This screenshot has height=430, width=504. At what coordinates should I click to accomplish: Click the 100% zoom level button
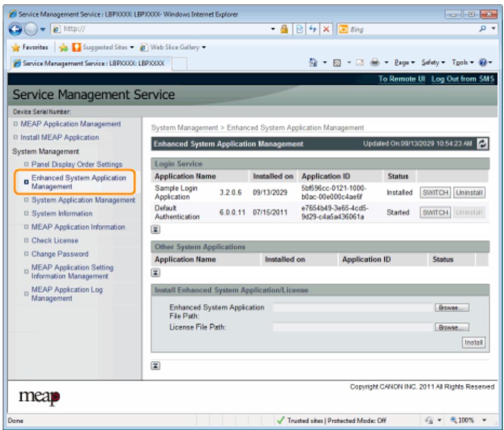462,420
